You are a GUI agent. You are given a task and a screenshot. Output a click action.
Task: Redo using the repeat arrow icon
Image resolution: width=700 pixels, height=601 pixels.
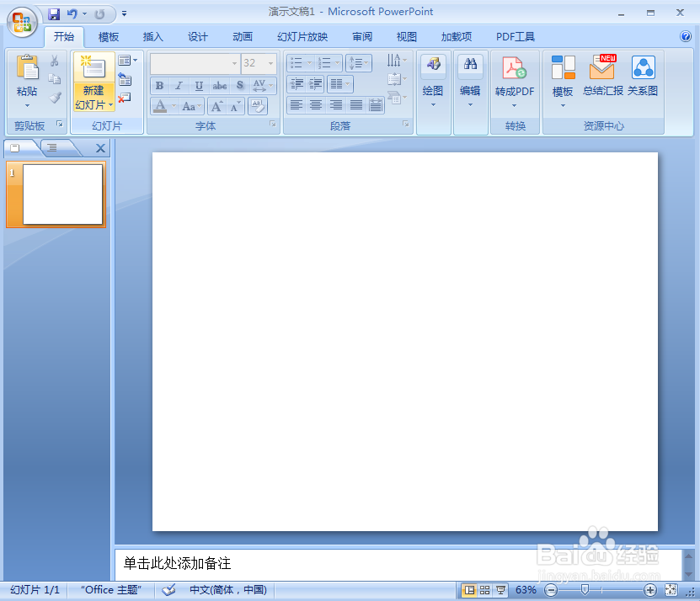pos(99,14)
